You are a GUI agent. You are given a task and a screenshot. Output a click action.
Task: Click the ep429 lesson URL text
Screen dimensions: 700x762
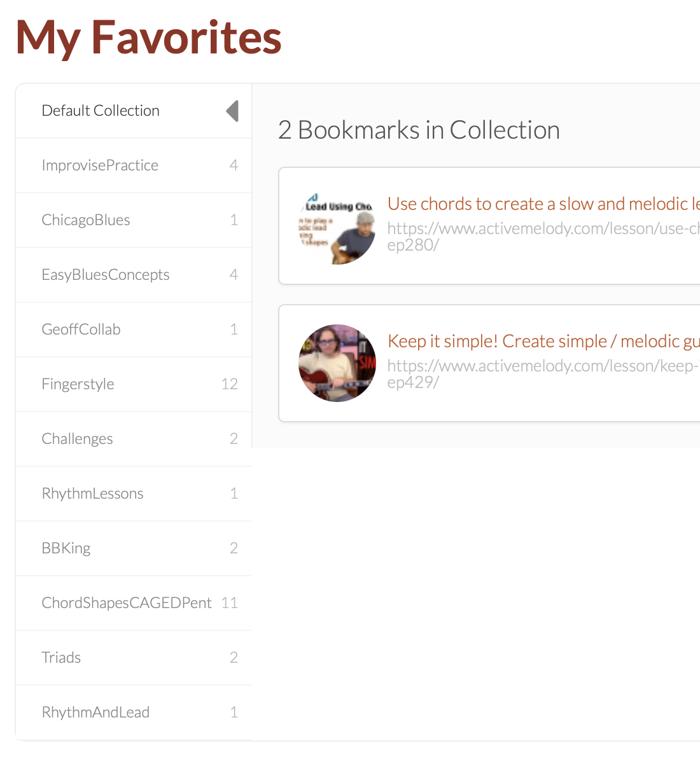[543, 374]
